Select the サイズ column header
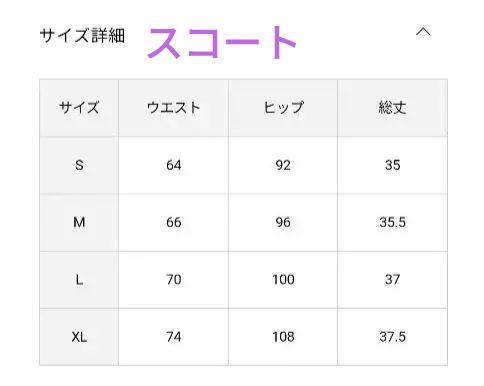 (x=79, y=108)
